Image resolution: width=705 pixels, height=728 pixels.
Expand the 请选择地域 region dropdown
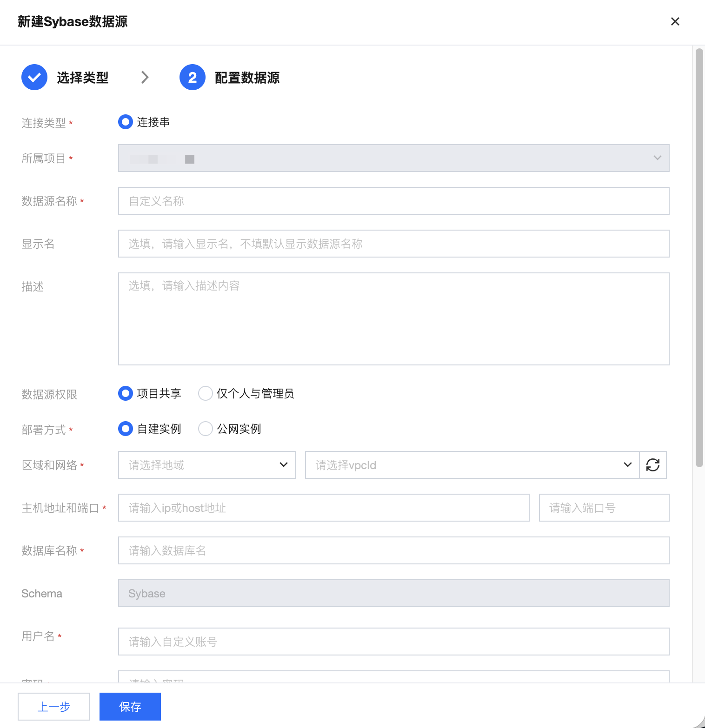coord(207,465)
